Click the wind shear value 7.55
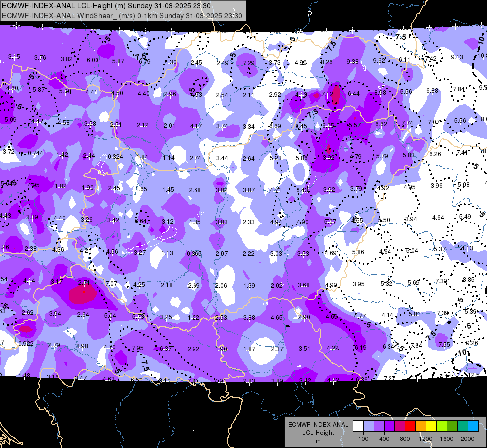Image resolution: width=487 pixels, height=448 pixels. 444,344
